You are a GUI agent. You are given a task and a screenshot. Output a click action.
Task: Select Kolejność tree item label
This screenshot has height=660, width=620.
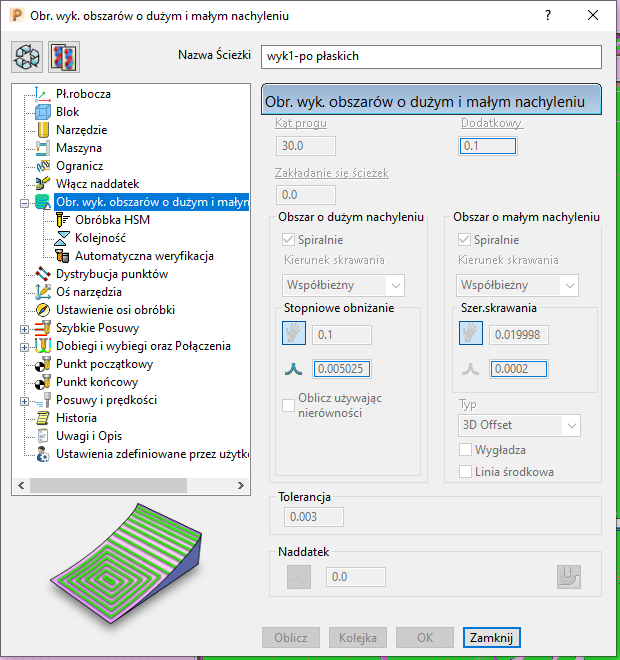click(100, 238)
